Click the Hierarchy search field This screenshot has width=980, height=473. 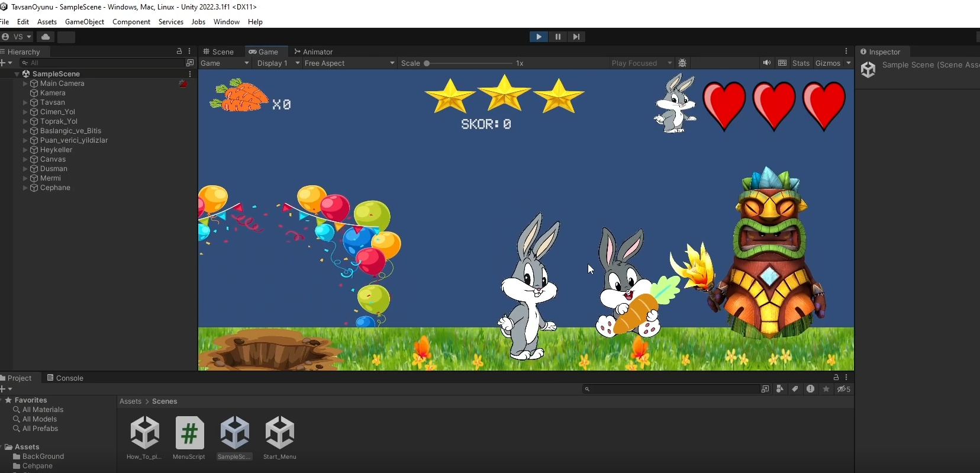(x=102, y=63)
